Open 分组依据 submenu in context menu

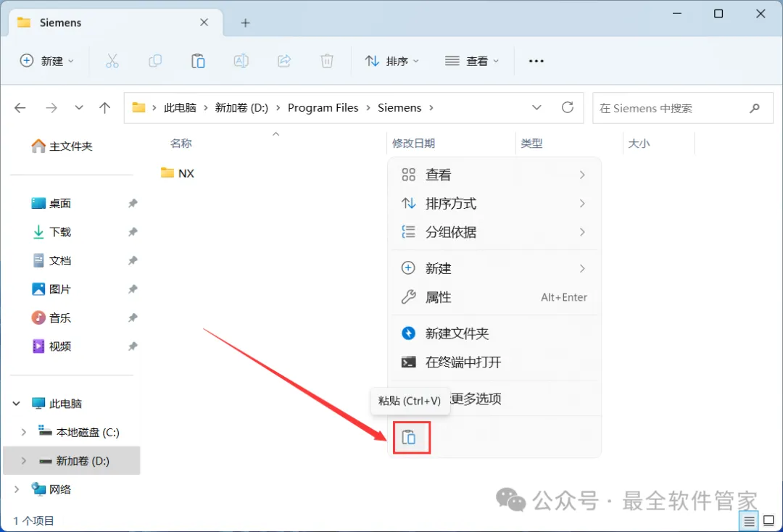tap(494, 231)
